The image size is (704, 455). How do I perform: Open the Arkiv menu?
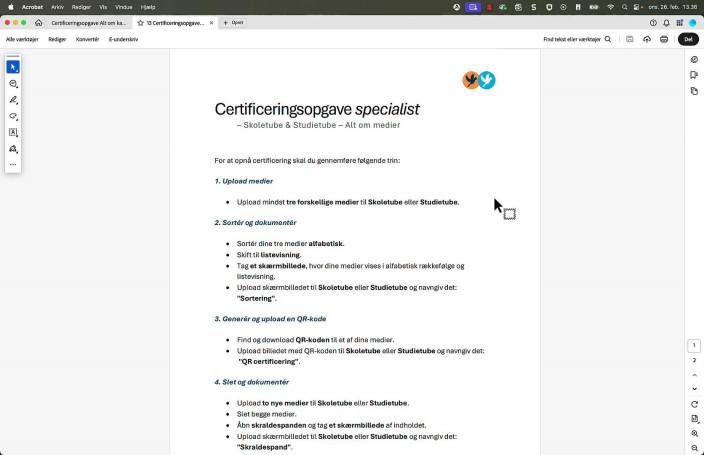(x=57, y=7)
